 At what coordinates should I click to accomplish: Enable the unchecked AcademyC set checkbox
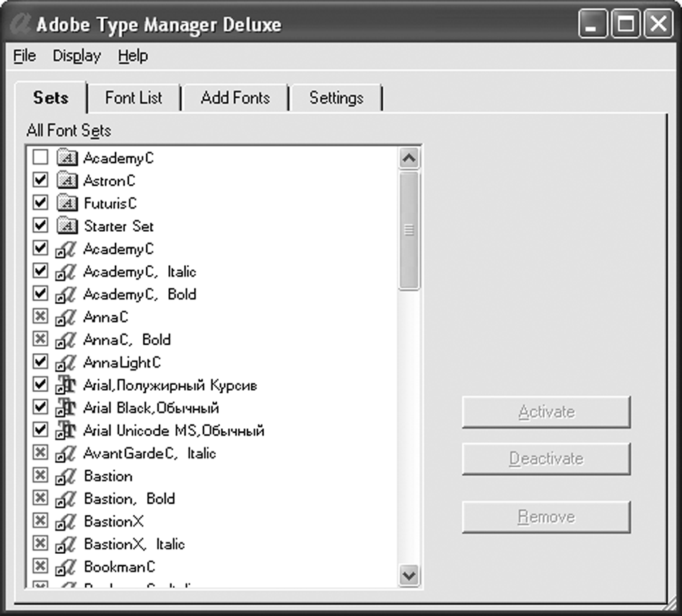tap(40, 158)
